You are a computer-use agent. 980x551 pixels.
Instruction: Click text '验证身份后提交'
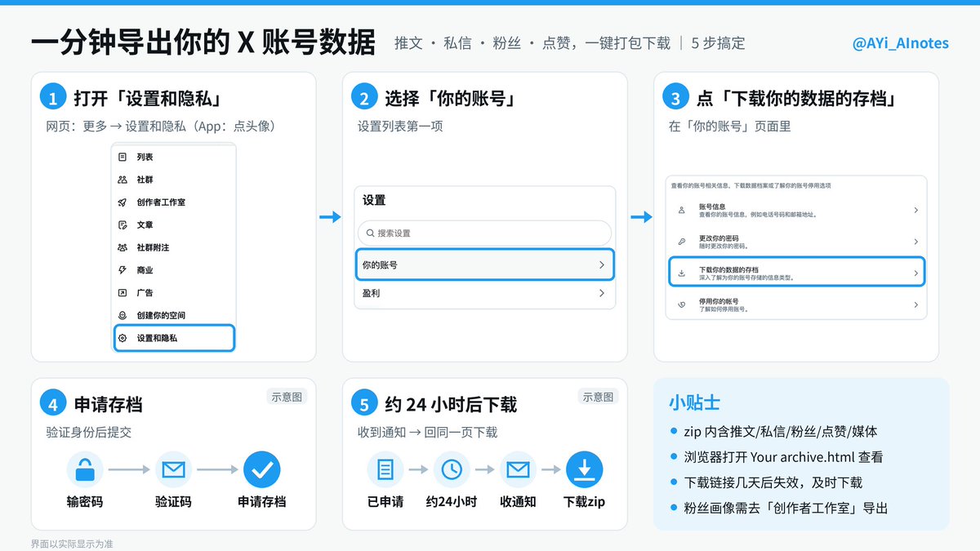[88, 432]
